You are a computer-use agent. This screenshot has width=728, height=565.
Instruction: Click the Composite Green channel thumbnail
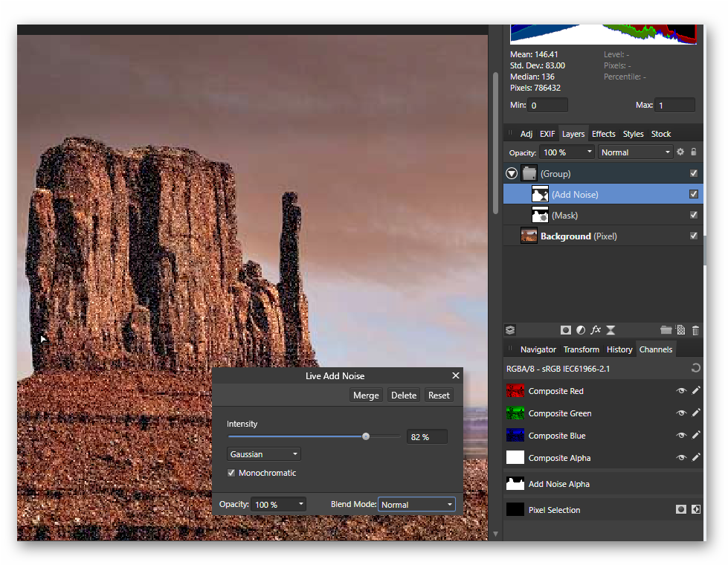515,413
